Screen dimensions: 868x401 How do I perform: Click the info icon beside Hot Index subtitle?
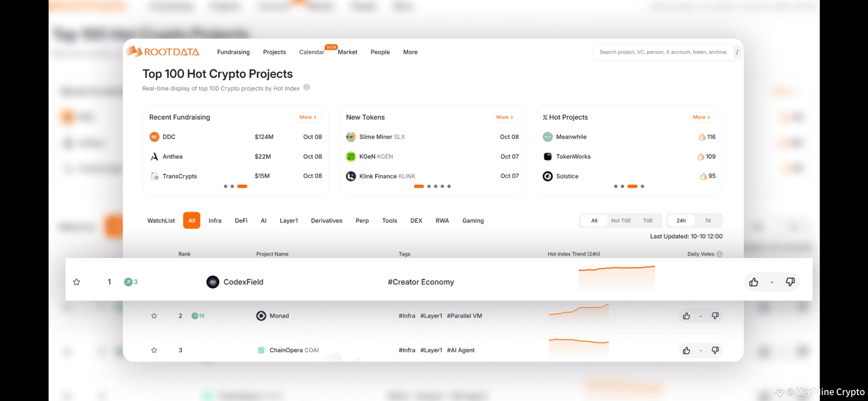(306, 88)
